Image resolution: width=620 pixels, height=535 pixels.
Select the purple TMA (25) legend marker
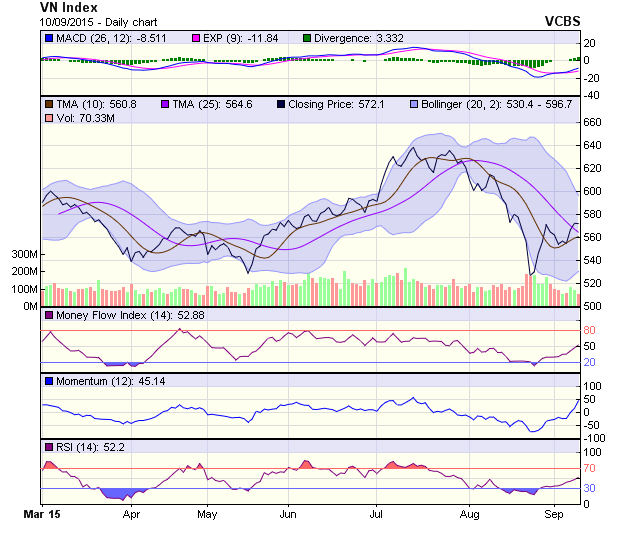(x=162, y=103)
